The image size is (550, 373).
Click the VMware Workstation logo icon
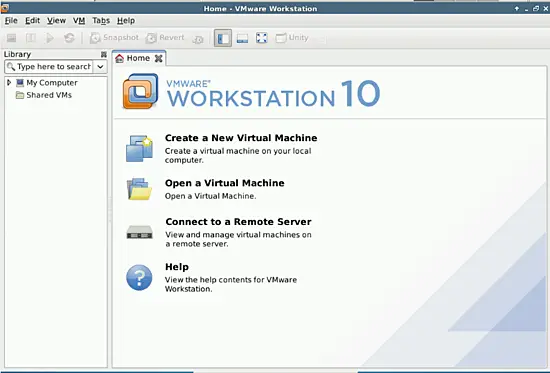[x=140, y=91]
